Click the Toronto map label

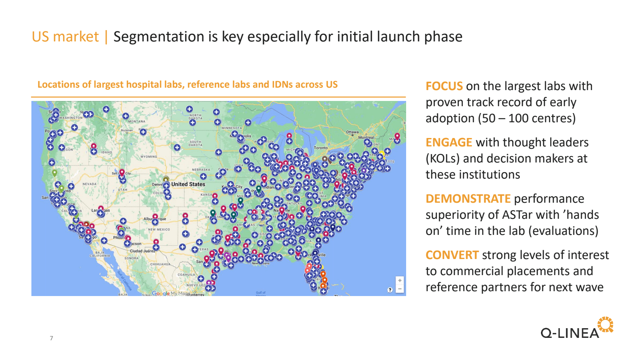coord(321,148)
